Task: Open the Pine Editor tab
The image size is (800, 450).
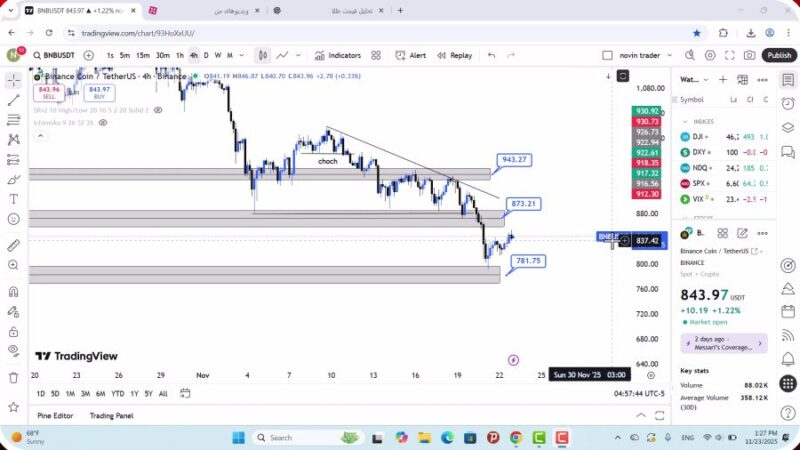Action: click(x=55, y=416)
